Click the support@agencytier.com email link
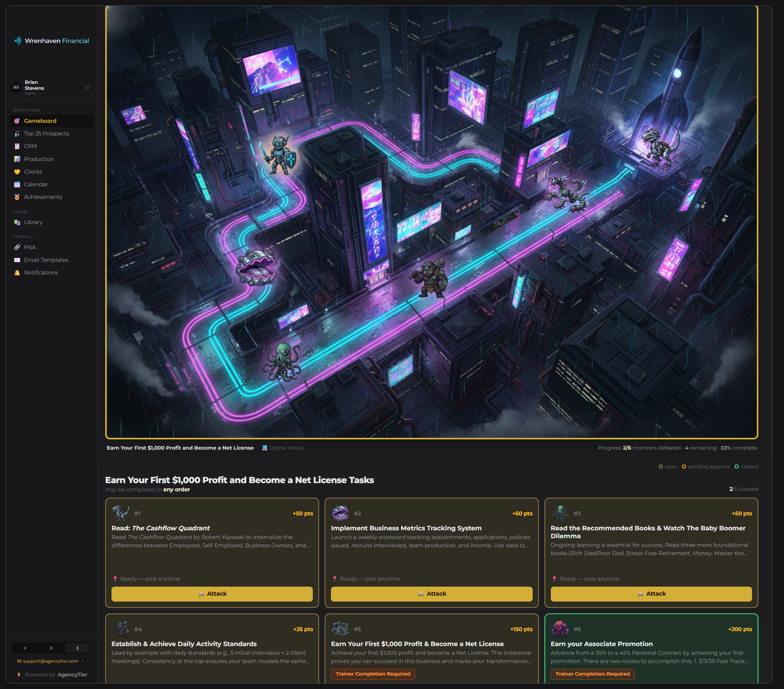784x689 pixels. [x=50, y=661]
